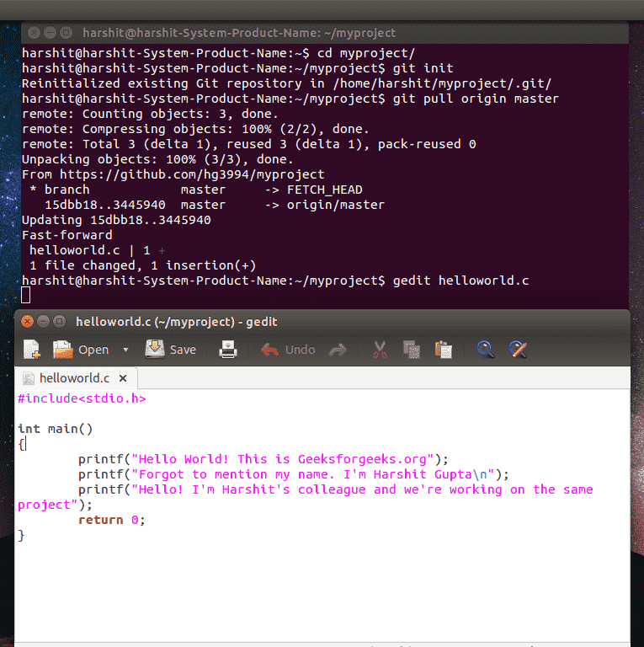Copy selection with the copy icon
This screenshot has height=647, width=644.
[412, 350]
